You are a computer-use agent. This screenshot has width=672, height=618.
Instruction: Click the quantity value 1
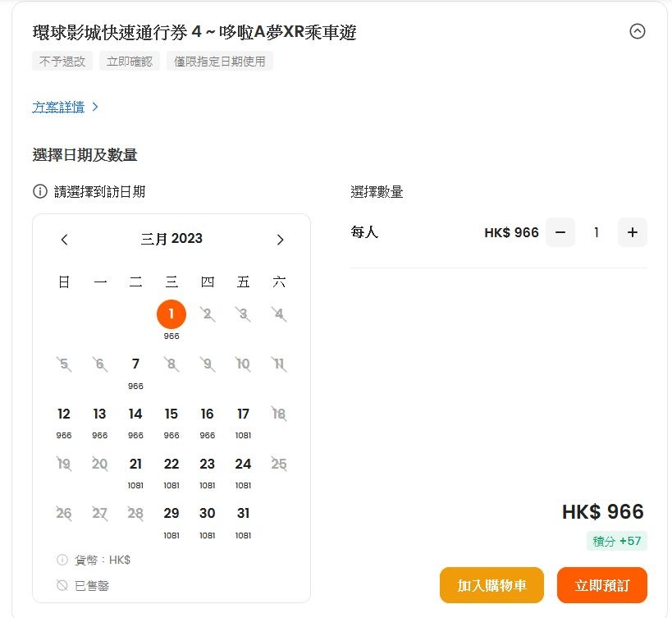tap(597, 232)
